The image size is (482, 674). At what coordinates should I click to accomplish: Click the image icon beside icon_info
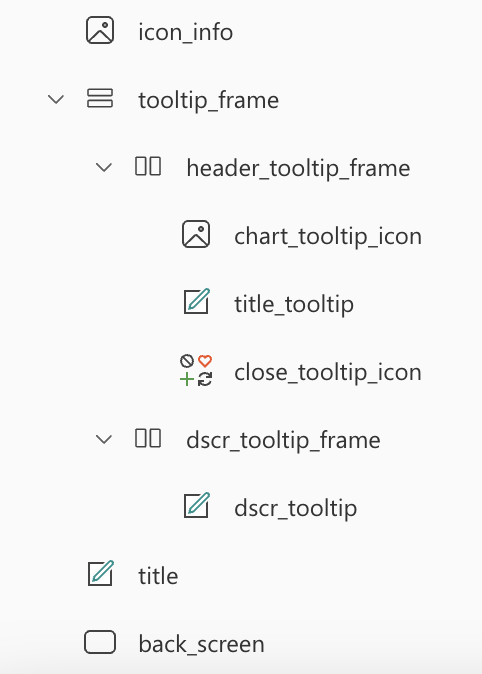100,31
